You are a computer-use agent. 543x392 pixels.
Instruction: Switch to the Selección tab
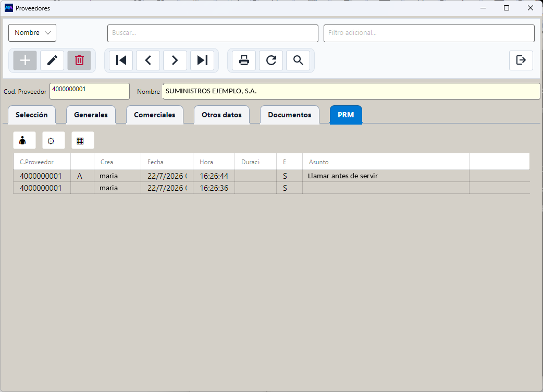pos(31,115)
